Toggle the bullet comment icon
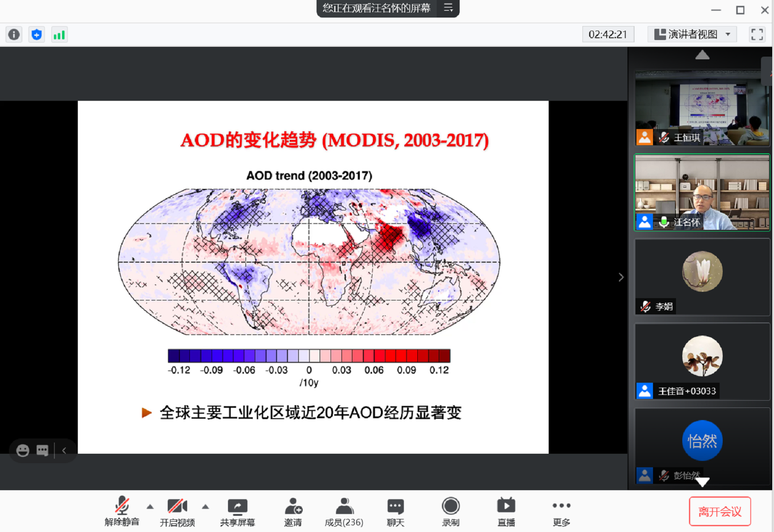The height and width of the screenshot is (532, 774). point(42,451)
